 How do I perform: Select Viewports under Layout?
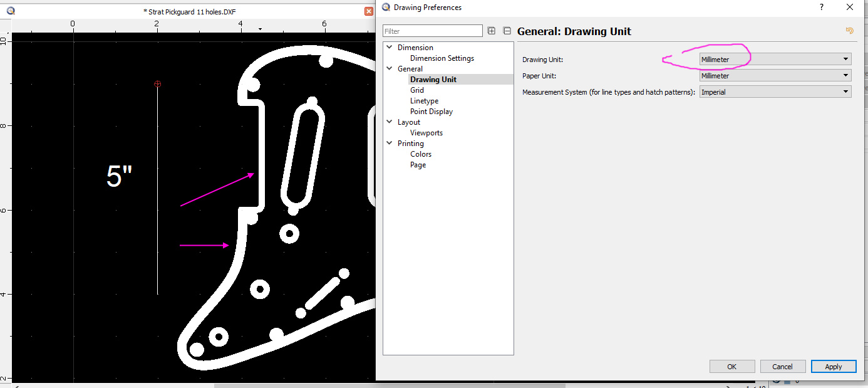pyautogui.click(x=426, y=133)
